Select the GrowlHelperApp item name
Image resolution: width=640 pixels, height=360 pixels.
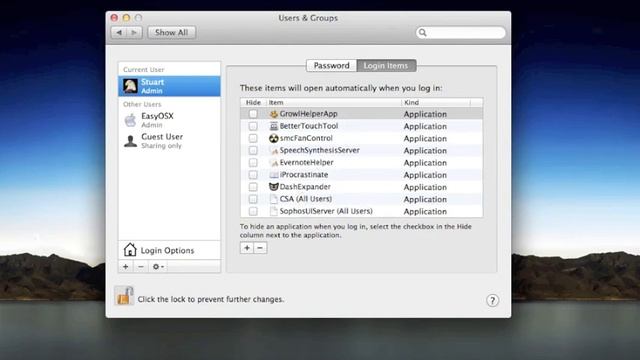pyautogui.click(x=309, y=114)
